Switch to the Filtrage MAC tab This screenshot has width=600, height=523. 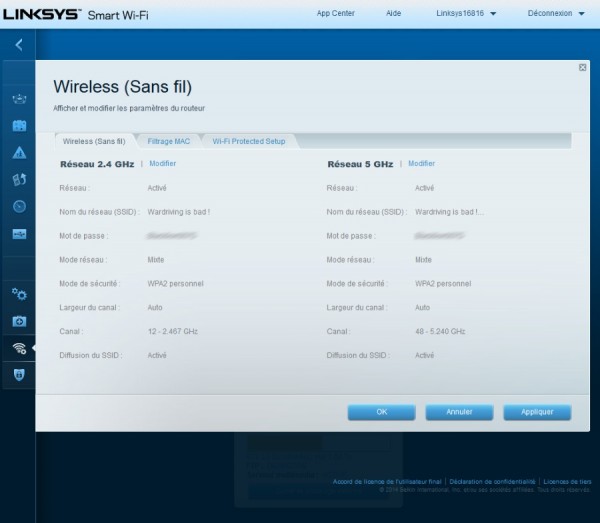168,141
